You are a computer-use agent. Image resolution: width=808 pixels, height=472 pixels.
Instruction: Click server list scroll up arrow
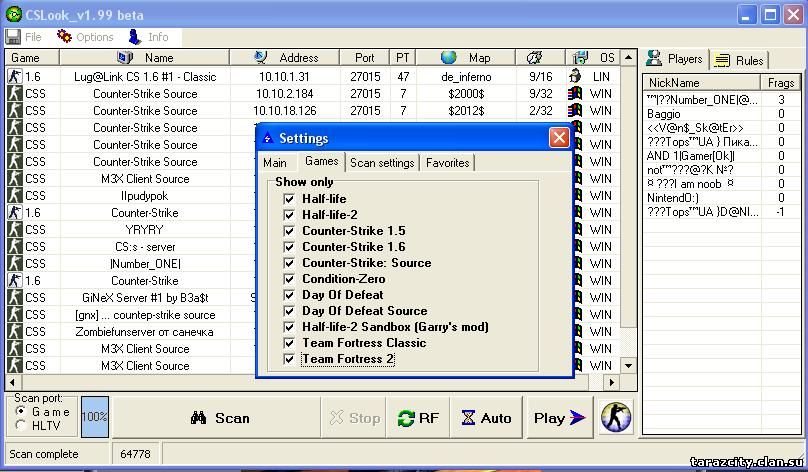[x=628, y=57]
